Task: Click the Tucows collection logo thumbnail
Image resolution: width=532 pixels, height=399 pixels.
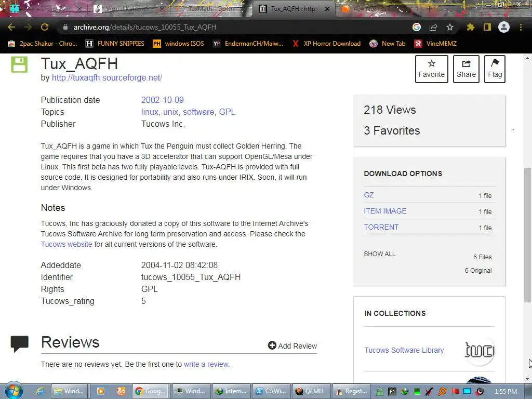Action: pyautogui.click(x=480, y=351)
